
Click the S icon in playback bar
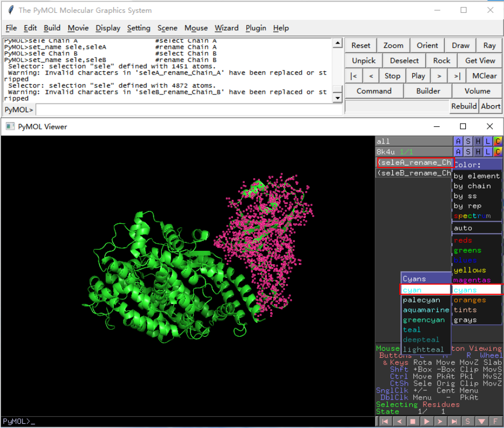(468, 422)
